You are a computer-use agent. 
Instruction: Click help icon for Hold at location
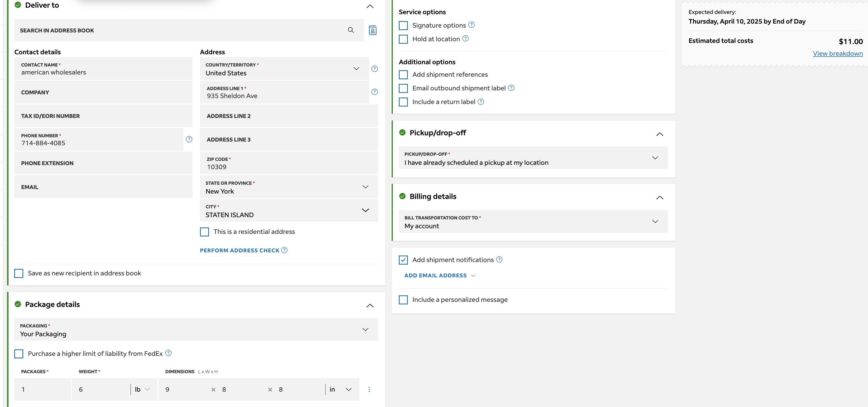pos(465,38)
